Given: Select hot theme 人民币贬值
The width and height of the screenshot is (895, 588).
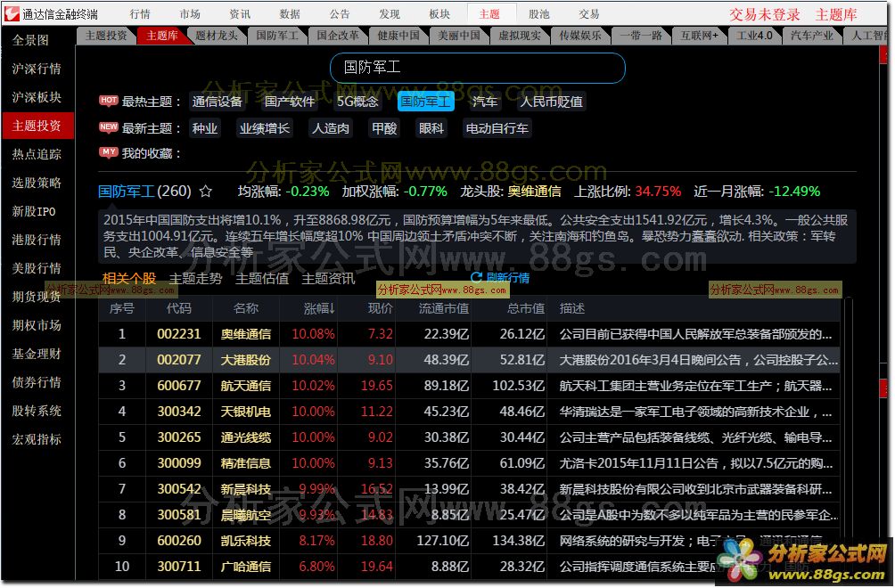Looking at the screenshot, I should tap(552, 102).
